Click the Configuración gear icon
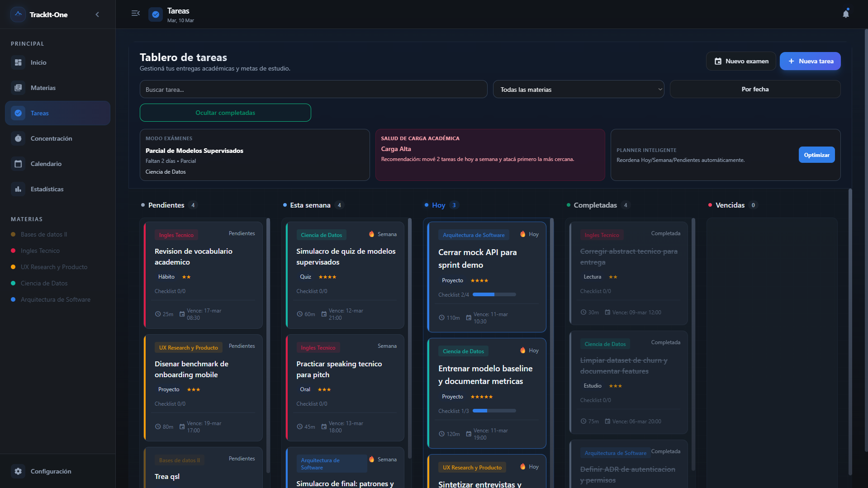Viewport: 868px width, 488px height. [18, 471]
